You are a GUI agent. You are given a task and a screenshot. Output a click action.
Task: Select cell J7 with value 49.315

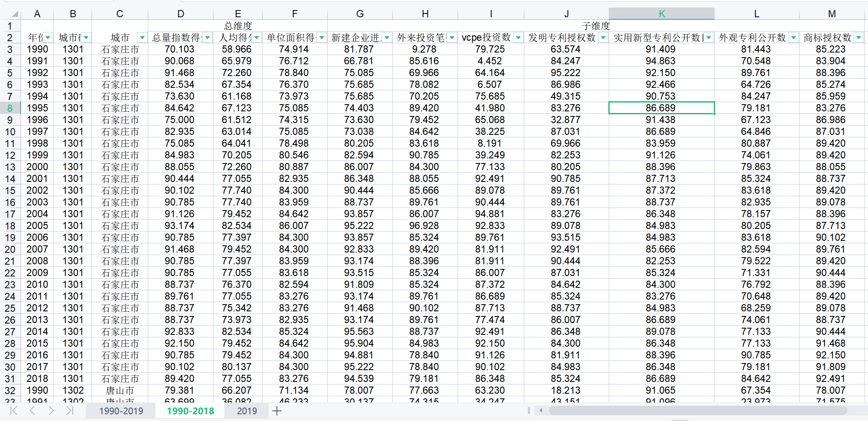566,96
